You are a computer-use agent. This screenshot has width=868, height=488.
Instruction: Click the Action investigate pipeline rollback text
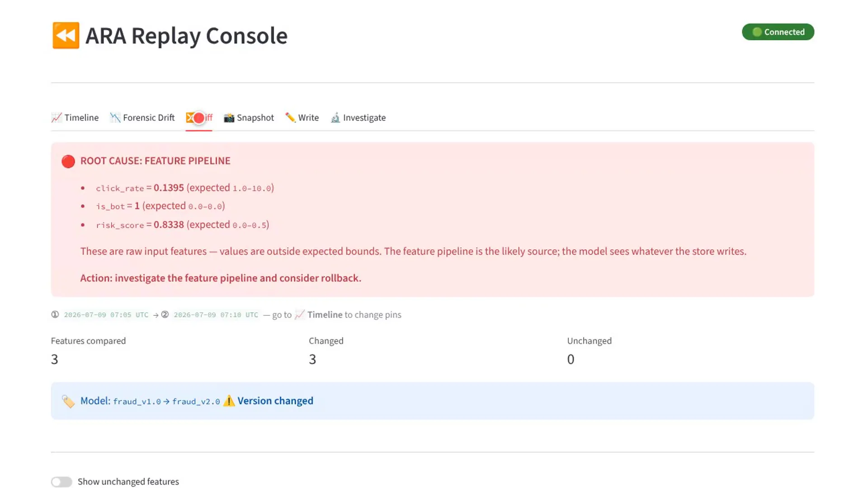tap(221, 278)
